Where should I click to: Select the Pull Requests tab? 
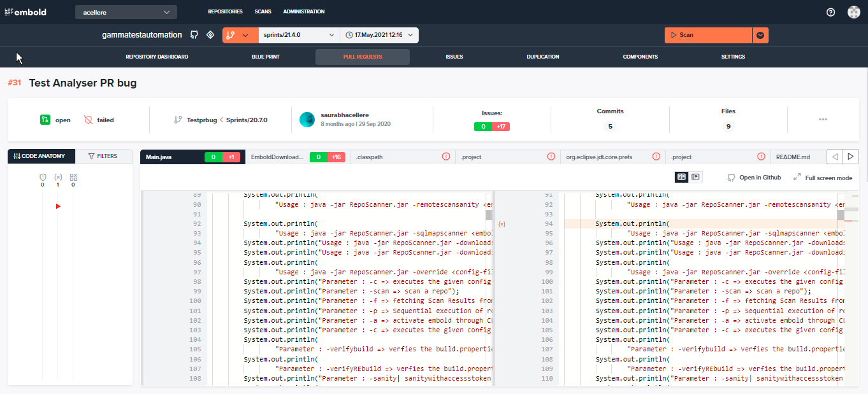tap(363, 57)
